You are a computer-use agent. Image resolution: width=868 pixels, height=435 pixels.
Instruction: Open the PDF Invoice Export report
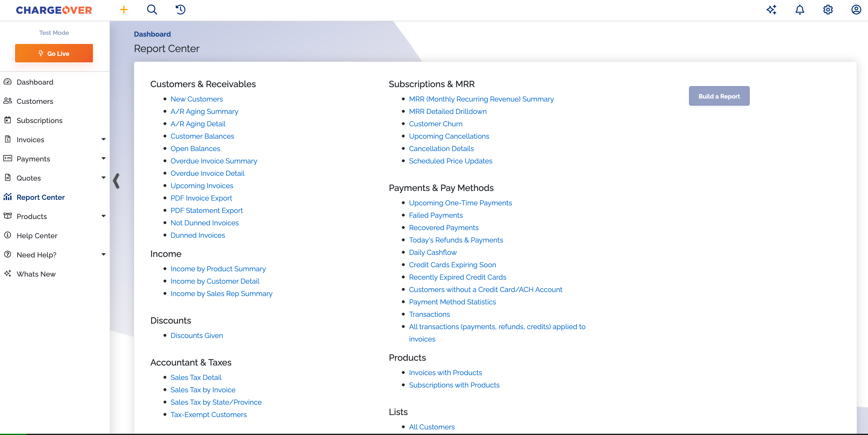[201, 198]
